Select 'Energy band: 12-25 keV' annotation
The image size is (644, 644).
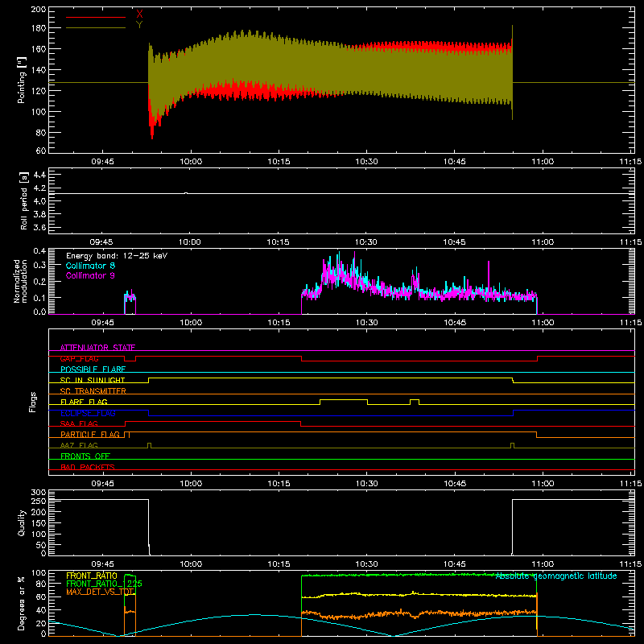click(117, 256)
